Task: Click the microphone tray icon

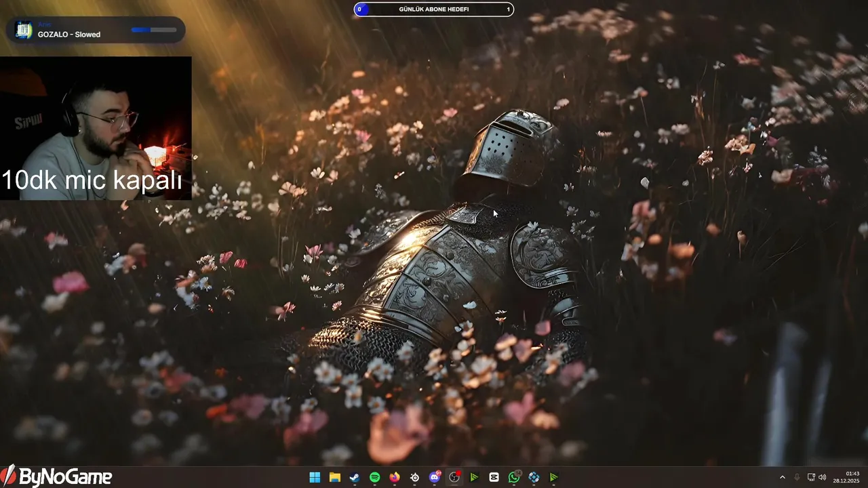Action: click(797, 477)
